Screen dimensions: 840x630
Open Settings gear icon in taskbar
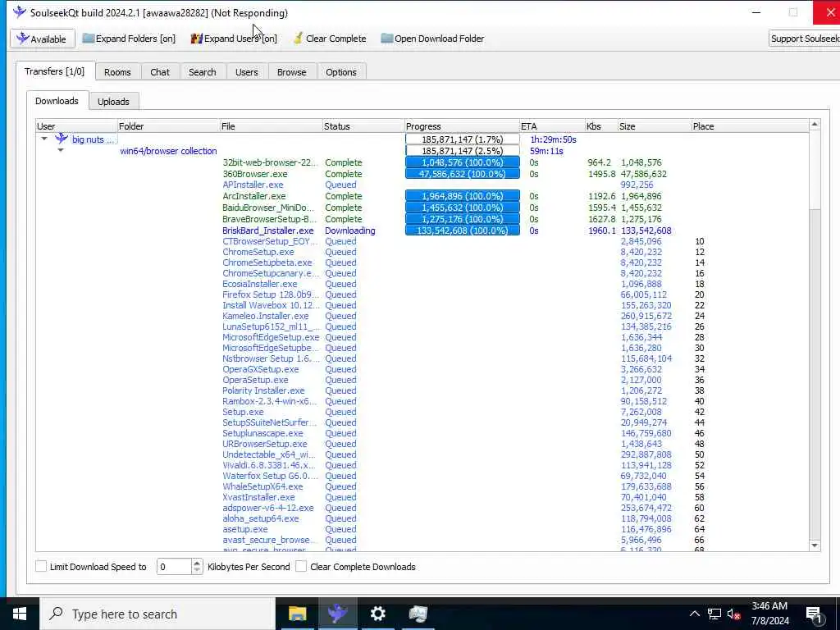(377, 614)
